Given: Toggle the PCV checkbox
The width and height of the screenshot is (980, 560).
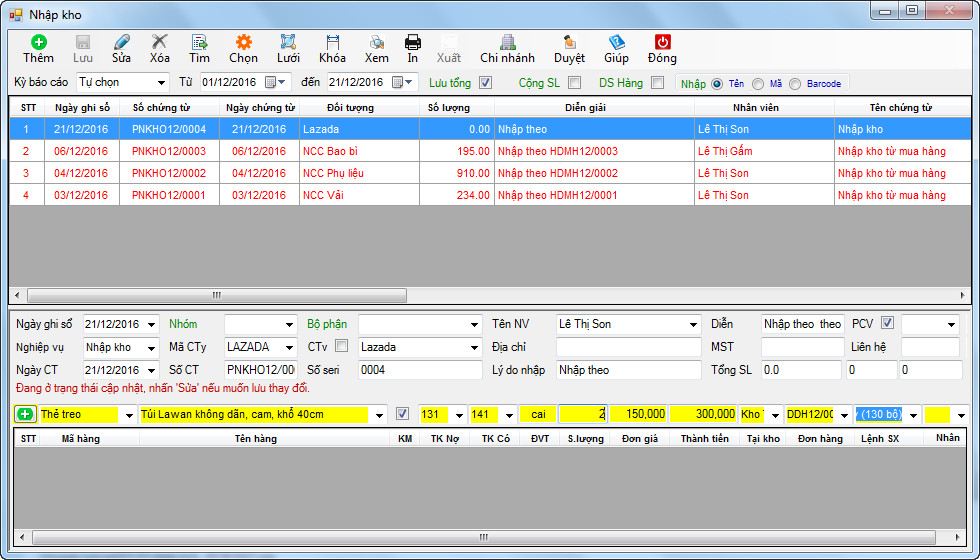Looking at the screenshot, I should click(x=888, y=324).
